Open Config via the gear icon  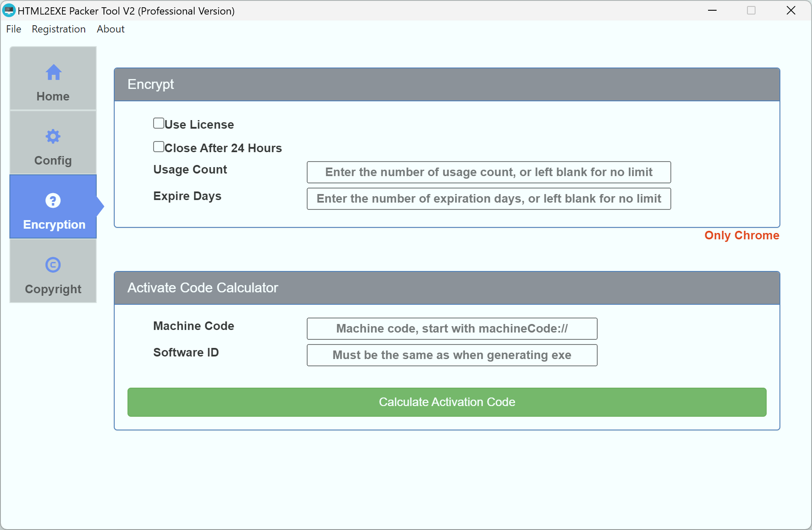click(x=53, y=136)
